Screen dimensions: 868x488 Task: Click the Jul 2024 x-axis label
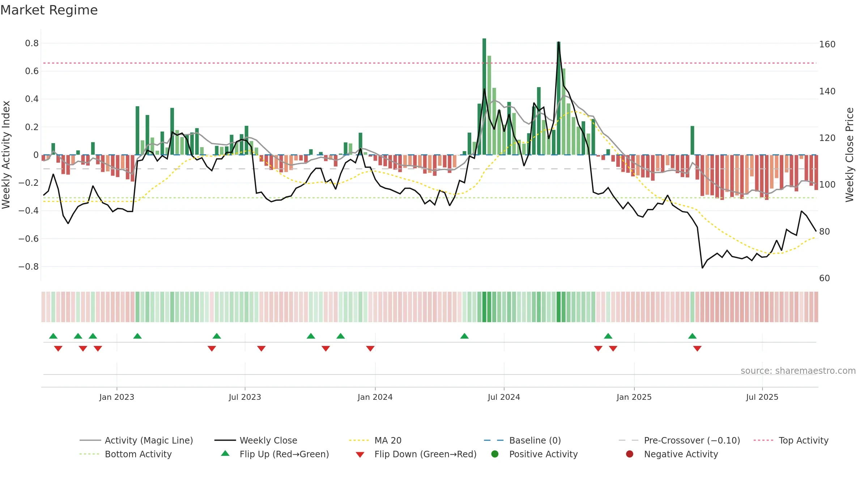[504, 397]
